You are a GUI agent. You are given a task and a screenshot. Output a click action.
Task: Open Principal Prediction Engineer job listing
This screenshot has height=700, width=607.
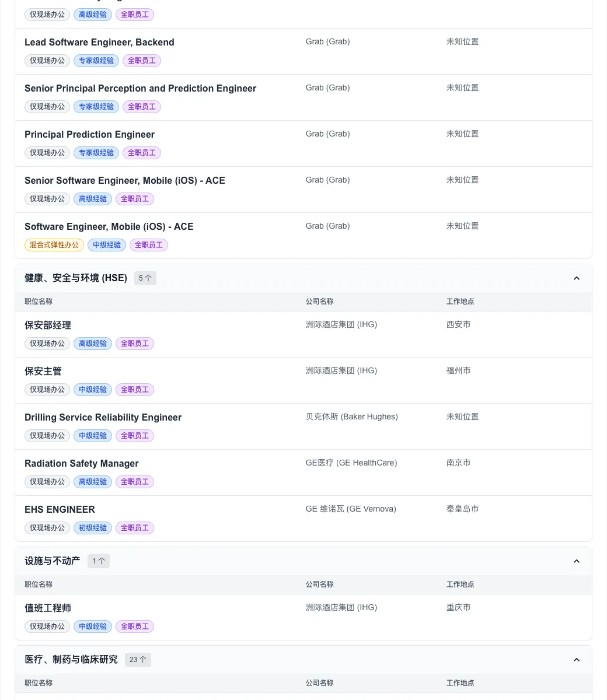pyautogui.click(x=89, y=134)
